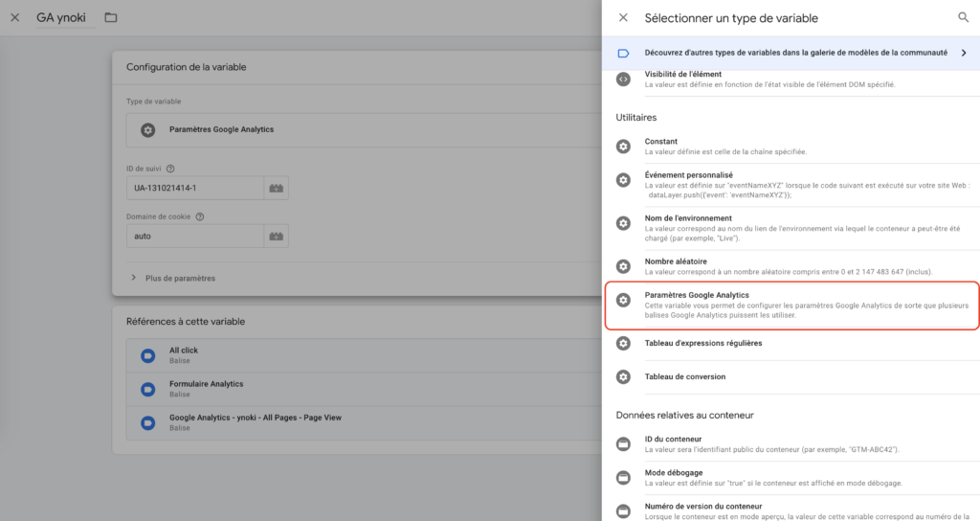The image size is (980, 521).
Task: Insert variable into Domaine de cookie field
Action: click(x=277, y=236)
